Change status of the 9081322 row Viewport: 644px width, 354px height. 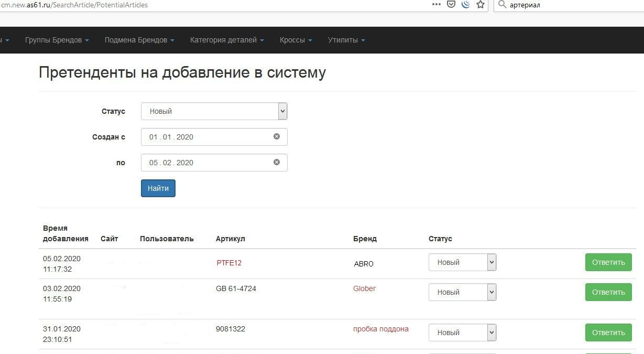[x=462, y=332]
